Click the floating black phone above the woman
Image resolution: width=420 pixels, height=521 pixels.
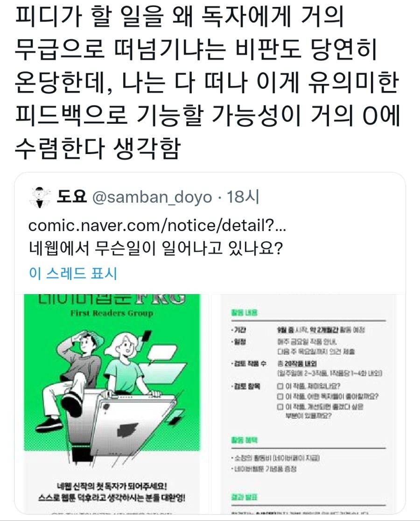[146, 336]
